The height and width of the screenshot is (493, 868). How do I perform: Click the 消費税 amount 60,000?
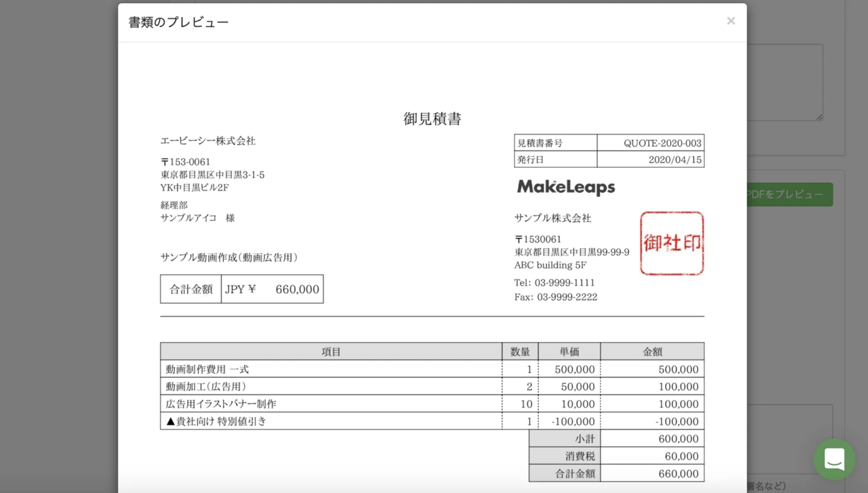coord(681,456)
